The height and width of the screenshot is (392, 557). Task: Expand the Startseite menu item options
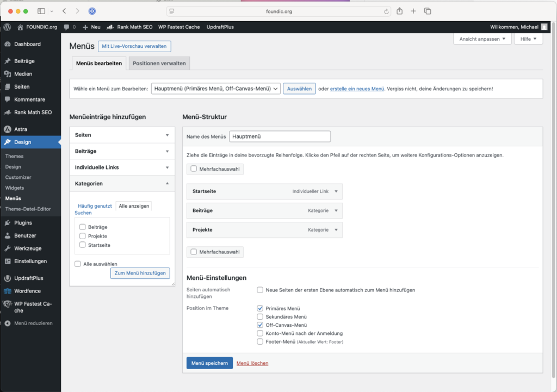(x=336, y=191)
